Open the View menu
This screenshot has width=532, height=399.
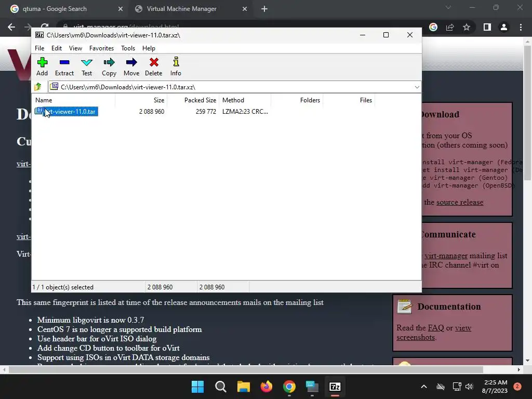point(75,48)
